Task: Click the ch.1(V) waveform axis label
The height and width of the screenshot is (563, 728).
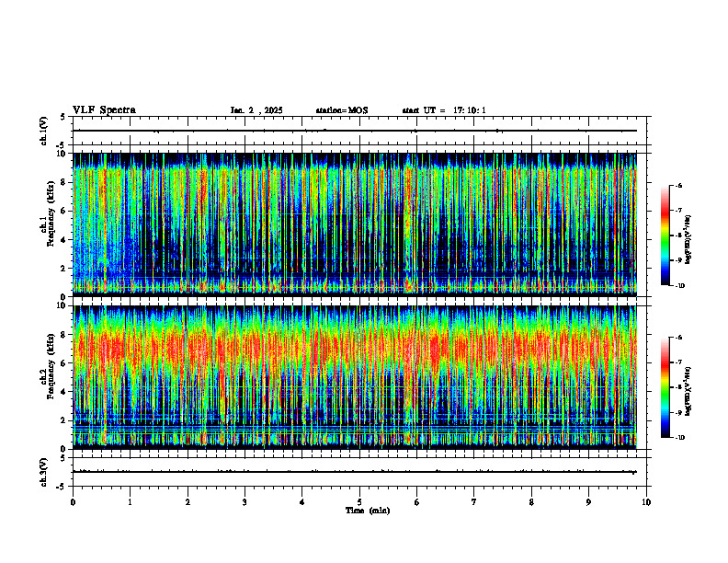Action: click(x=44, y=131)
